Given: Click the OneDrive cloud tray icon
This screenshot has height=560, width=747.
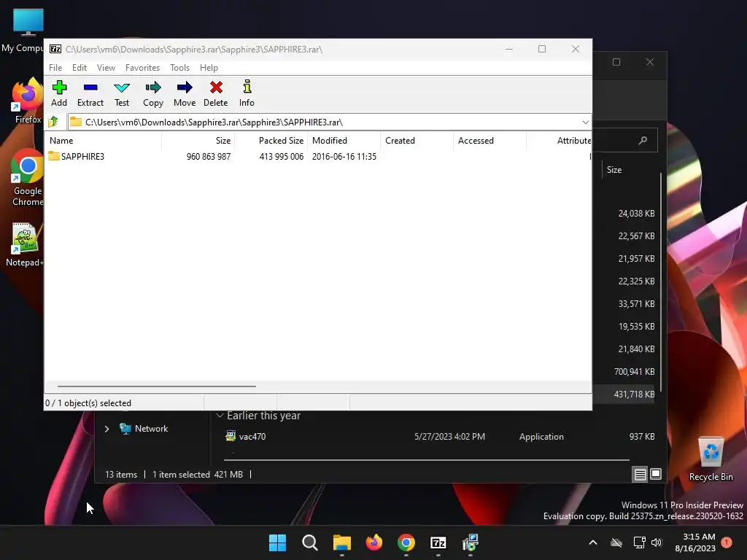Looking at the screenshot, I should pos(616,542).
